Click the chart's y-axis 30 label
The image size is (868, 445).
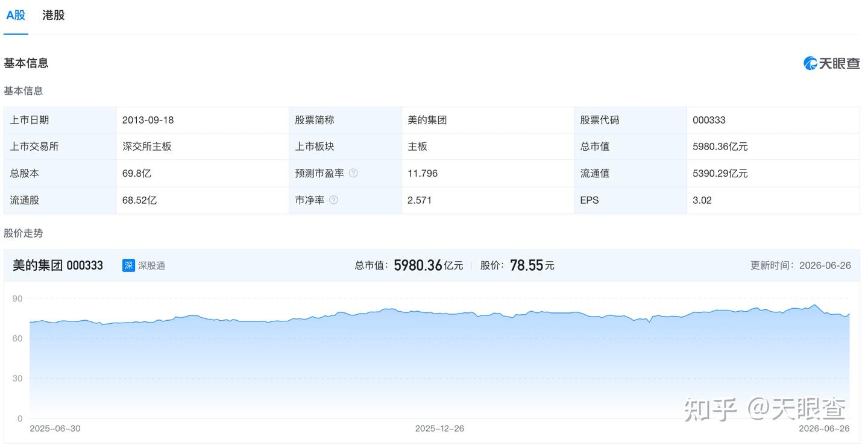pyautogui.click(x=17, y=379)
